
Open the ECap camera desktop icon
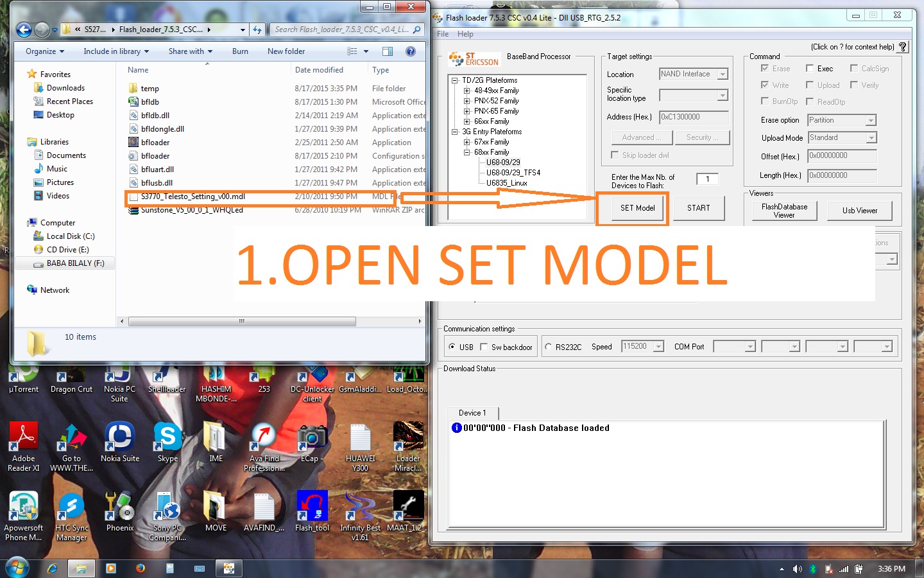pyautogui.click(x=312, y=442)
